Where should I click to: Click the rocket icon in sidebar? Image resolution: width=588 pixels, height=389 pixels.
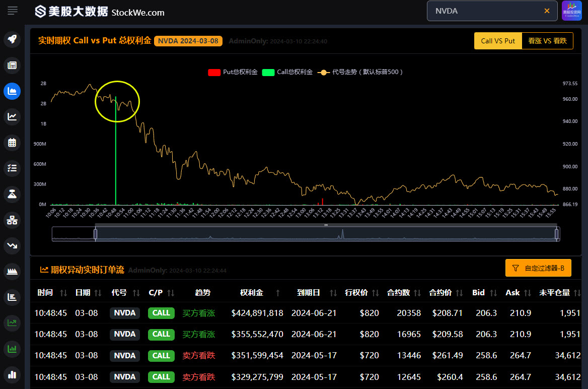(12, 39)
